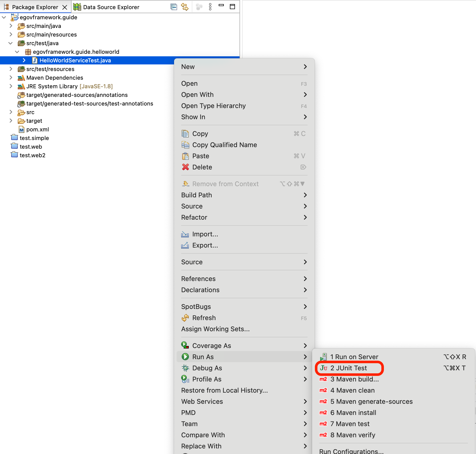This screenshot has width=476, height=454.
Task: Maximize the Package Explorer panel
Action: (x=232, y=7)
